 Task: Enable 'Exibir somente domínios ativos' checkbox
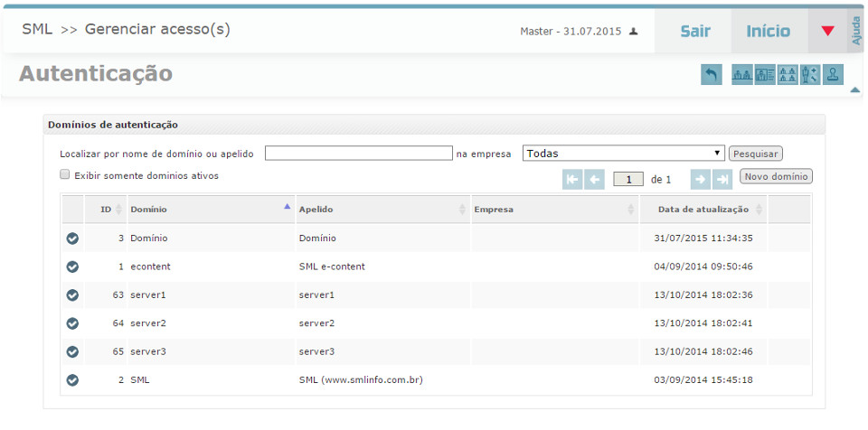pos(65,175)
